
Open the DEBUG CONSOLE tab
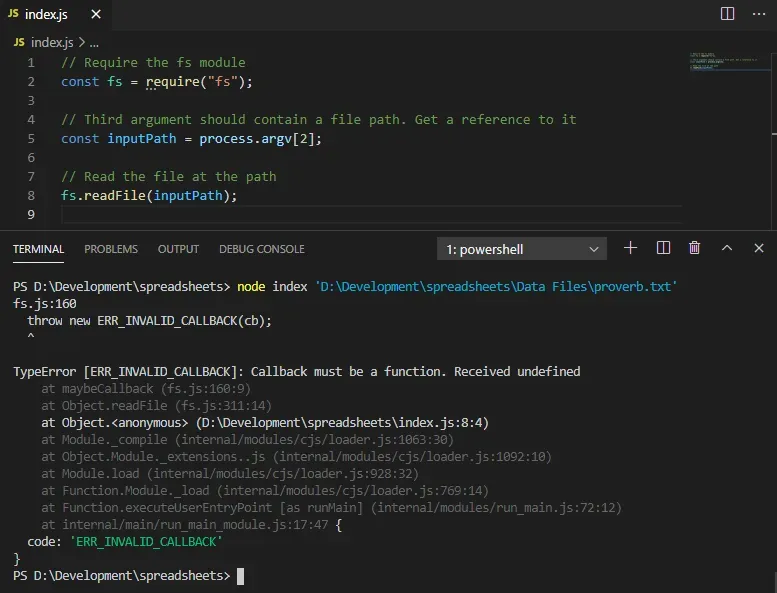pos(262,249)
